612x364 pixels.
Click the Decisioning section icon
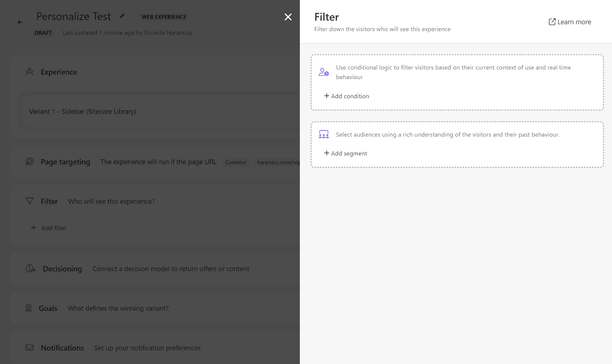coord(30,269)
